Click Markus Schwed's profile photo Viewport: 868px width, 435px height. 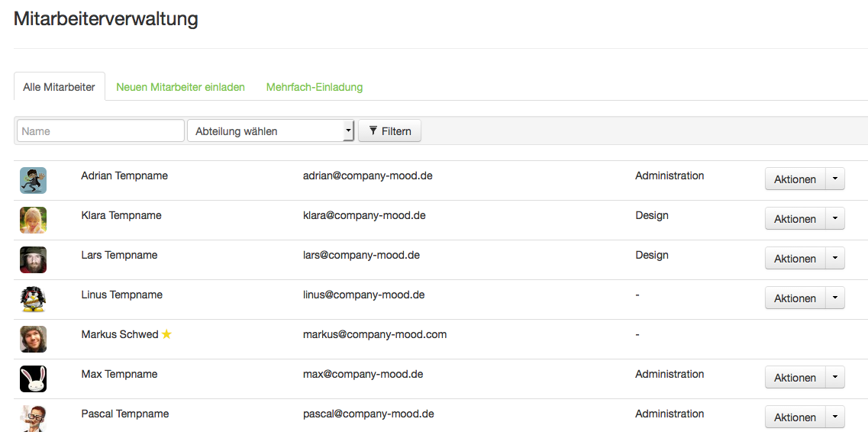pos(33,339)
